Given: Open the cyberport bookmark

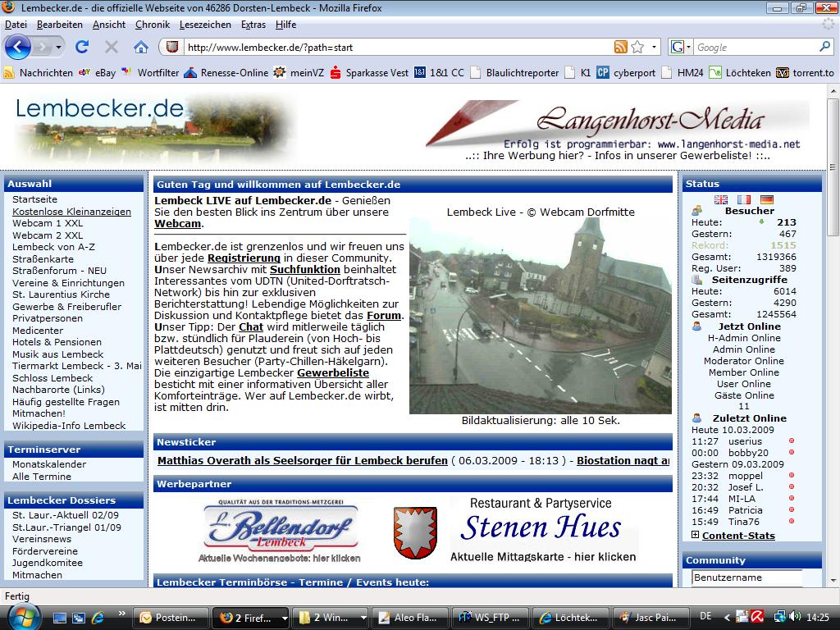Looking at the screenshot, I should [x=626, y=73].
